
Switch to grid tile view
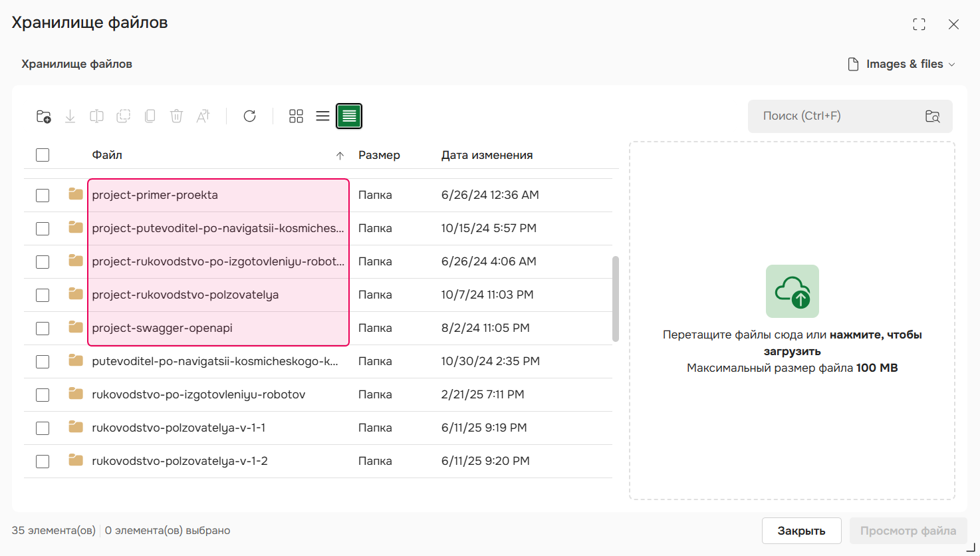(x=296, y=116)
